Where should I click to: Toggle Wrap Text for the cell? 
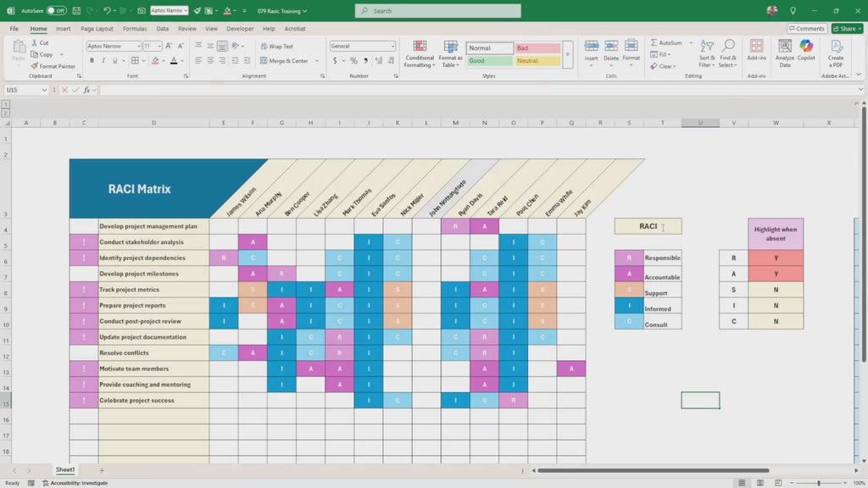[x=276, y=47]
